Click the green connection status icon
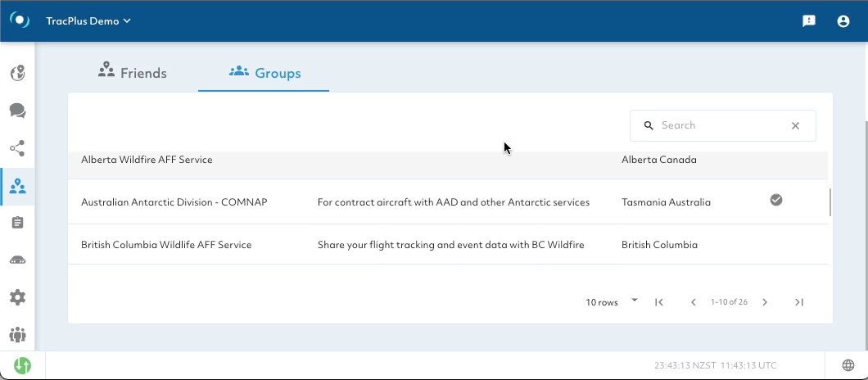Screen dimensions: 868x380 tap(22, 365)
